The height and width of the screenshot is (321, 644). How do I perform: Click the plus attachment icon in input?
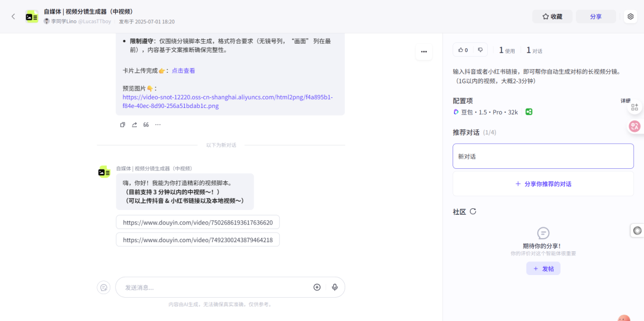(x=317, y=287)
